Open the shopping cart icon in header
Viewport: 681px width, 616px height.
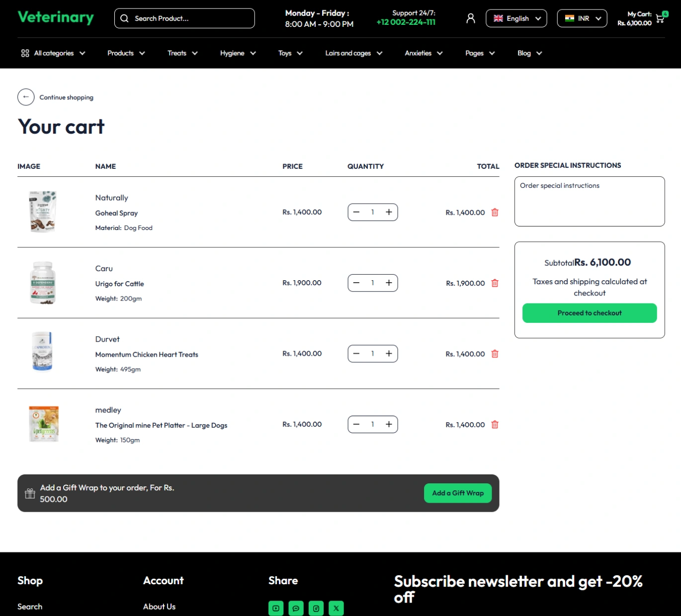tap(660, 19)
